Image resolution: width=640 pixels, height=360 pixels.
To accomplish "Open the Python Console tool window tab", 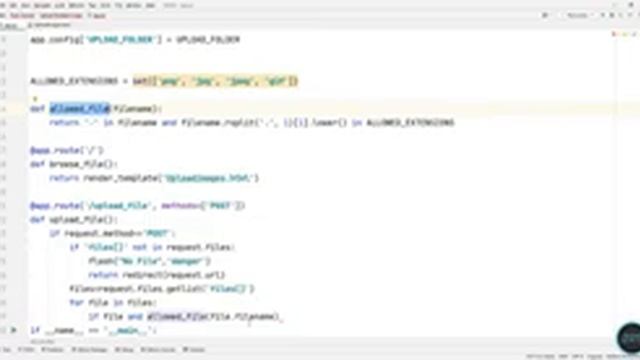I will (158, 350).
